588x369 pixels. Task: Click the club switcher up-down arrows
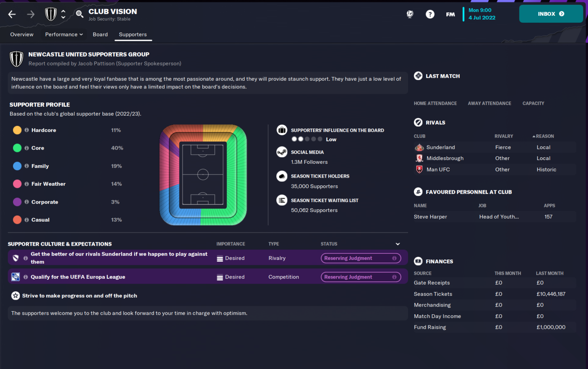[64, 14]
